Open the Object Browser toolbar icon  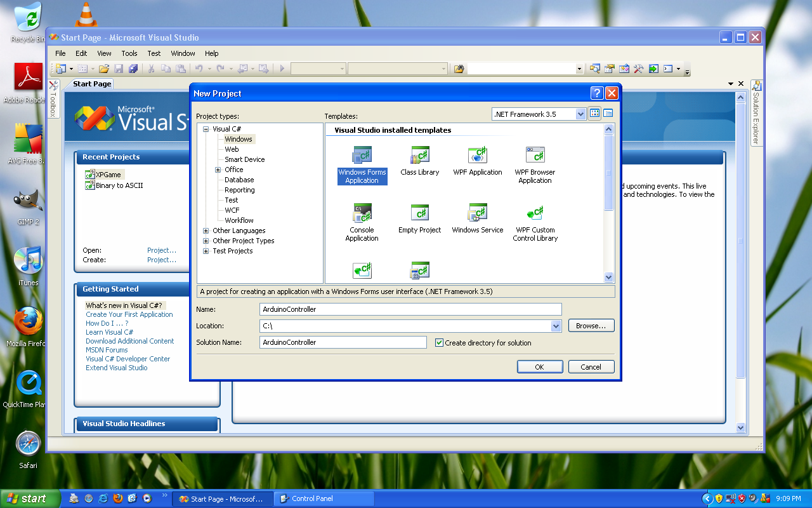[x=624, y=69]
